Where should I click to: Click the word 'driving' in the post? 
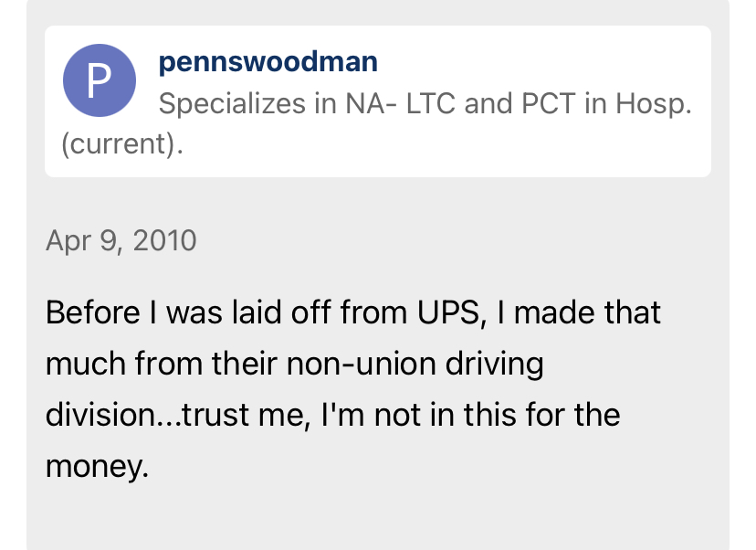pos(494,365)
